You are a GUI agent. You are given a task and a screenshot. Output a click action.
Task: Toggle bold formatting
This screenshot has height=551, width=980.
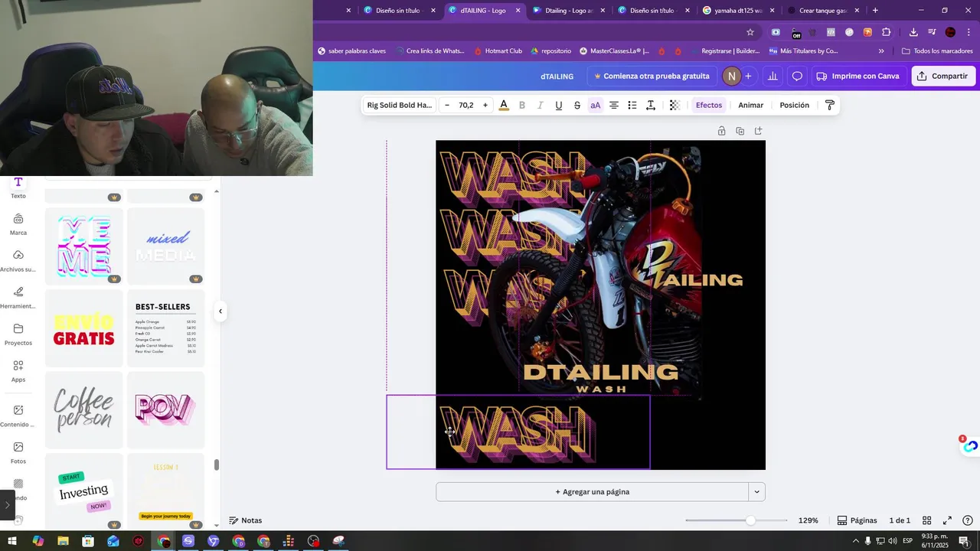pos(522,105)
